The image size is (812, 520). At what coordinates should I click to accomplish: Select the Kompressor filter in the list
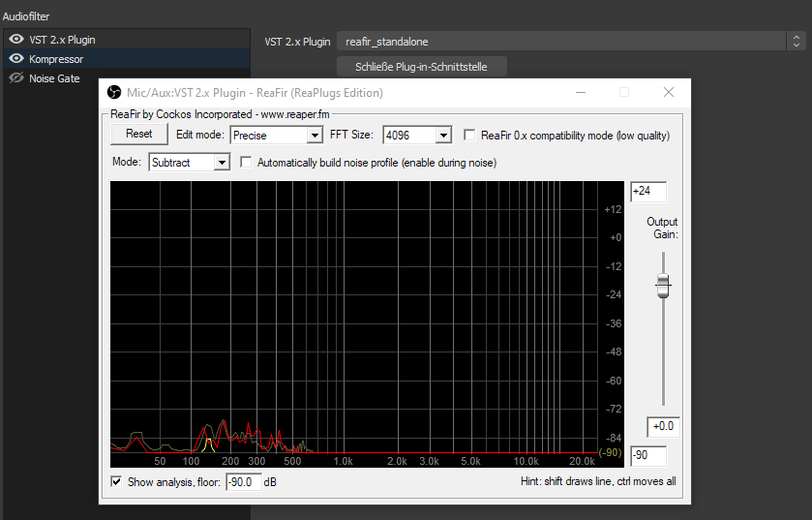pos(56,59)
